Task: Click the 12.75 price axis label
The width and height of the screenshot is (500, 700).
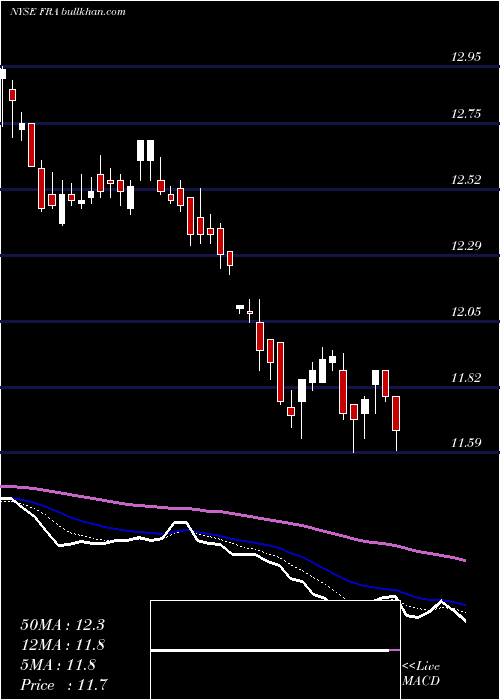Action: point(466,114)
